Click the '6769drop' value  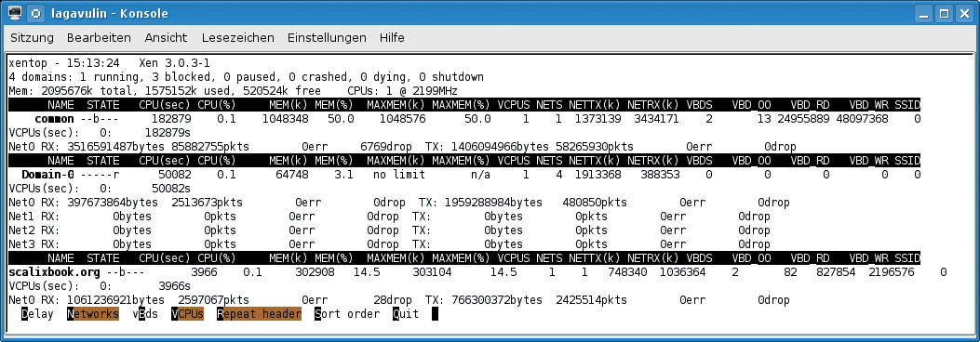386,147
